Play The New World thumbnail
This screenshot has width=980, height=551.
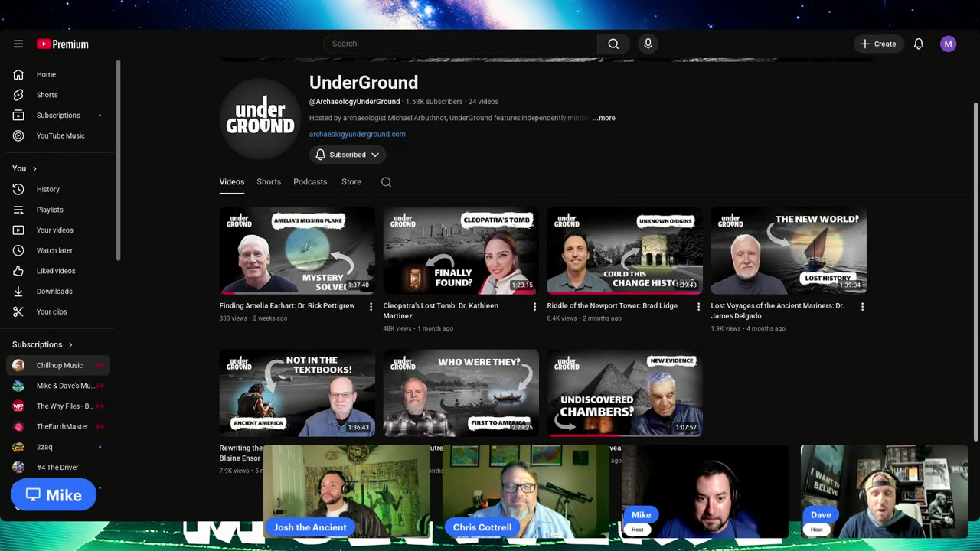[789, 250]
